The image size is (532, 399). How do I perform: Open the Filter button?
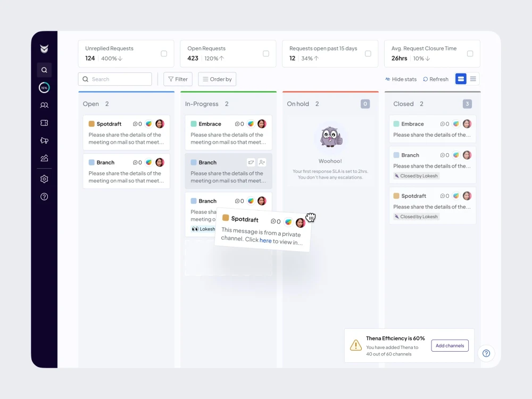click(178, 79)
